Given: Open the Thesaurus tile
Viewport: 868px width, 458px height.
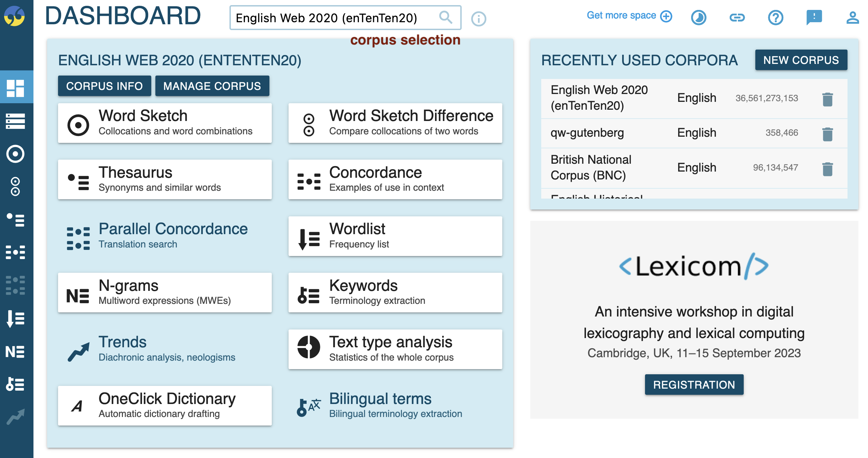Looking at the screenshot, I should click(x=165, y=179).
